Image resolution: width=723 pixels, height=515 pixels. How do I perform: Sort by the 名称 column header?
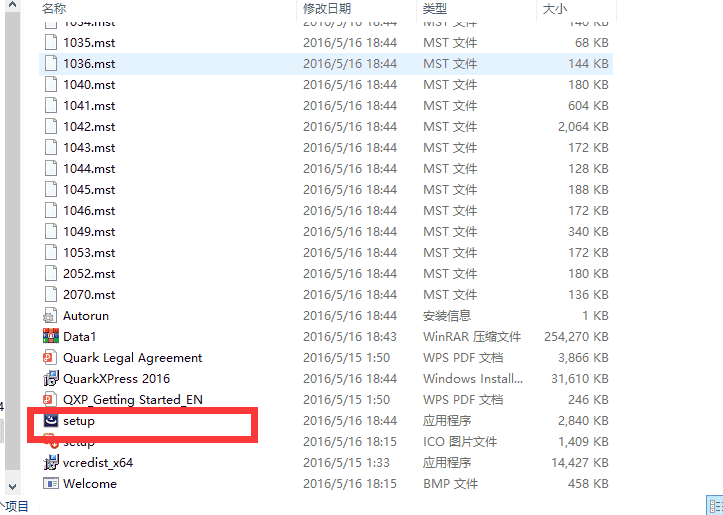54,8
